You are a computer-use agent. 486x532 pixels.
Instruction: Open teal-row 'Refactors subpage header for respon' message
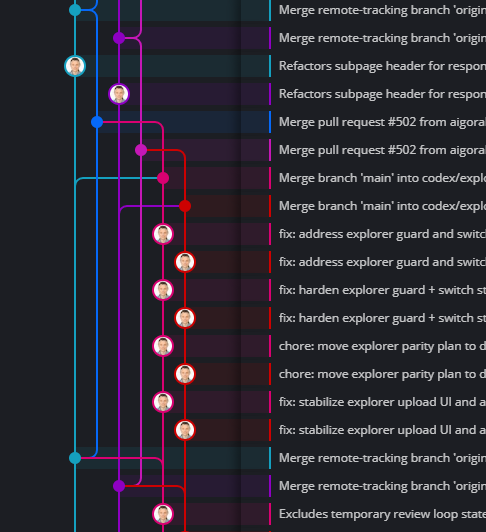pos(382,66)
